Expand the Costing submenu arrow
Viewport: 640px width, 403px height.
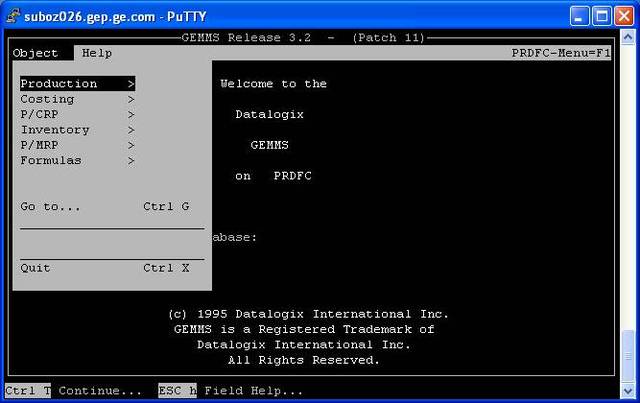pos(131,99)
